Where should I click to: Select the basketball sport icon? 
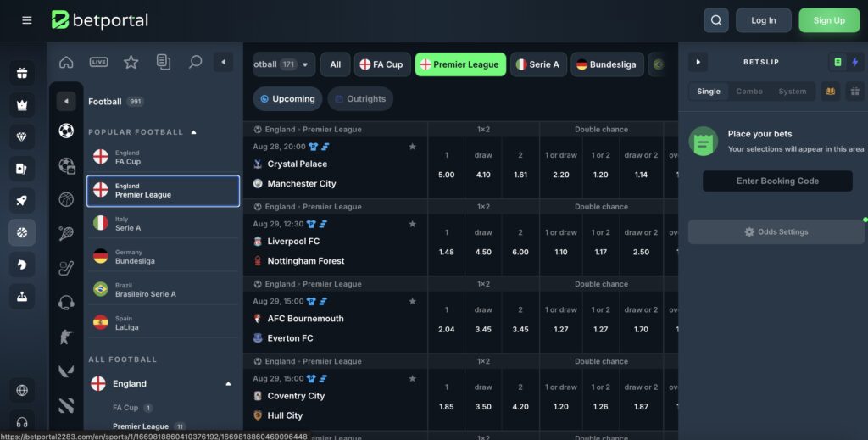point(66,199)
